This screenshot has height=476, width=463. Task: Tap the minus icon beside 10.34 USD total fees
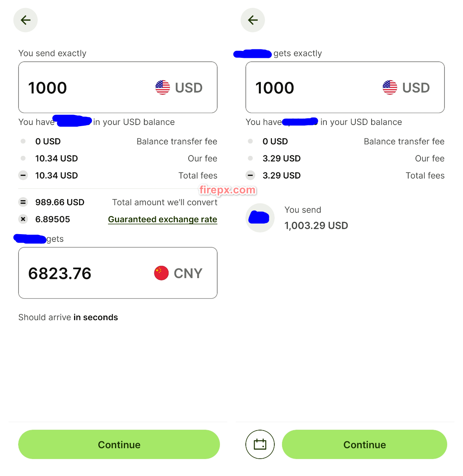pos(23,176)
